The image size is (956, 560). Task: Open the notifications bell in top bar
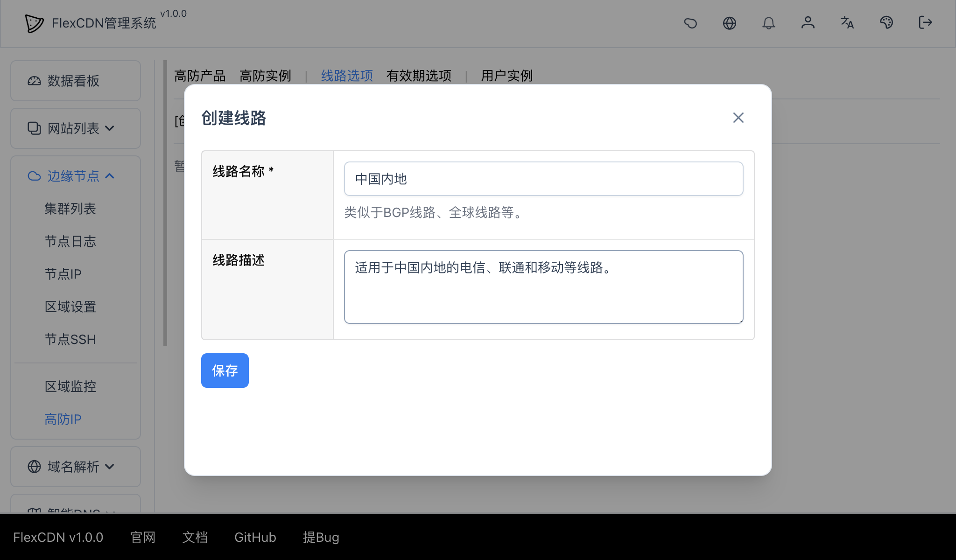click(769, 23)
